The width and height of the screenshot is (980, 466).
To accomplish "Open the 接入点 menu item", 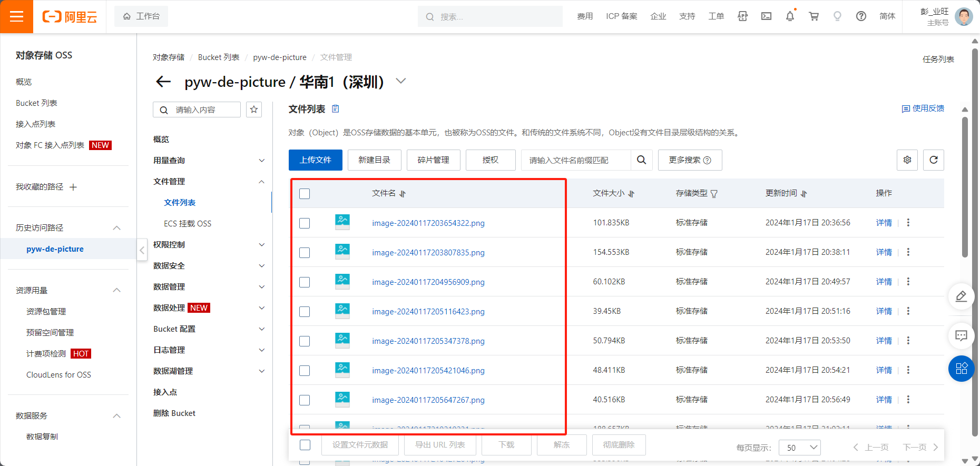I will [165, 392].
